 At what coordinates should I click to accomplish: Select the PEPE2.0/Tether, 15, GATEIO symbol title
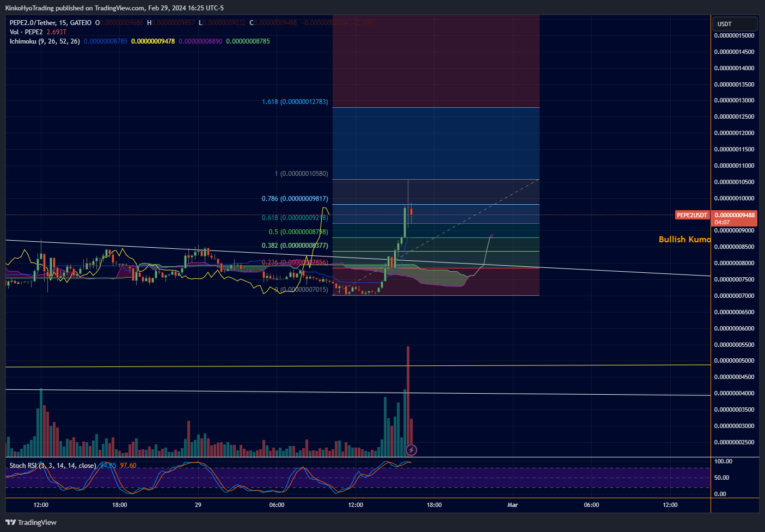(51, 23)
